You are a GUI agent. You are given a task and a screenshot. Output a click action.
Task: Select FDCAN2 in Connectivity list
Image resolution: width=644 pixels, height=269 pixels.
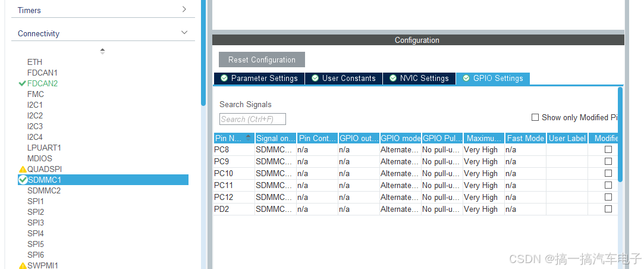42,83
